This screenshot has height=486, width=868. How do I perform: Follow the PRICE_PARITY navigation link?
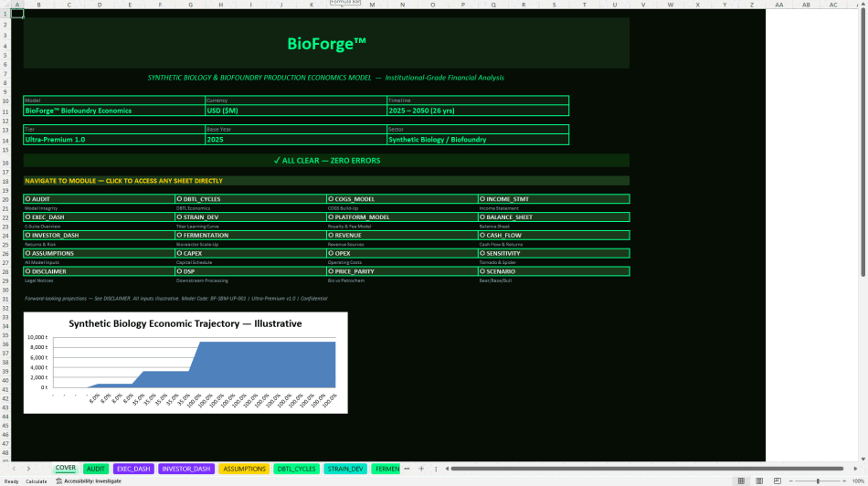coord(402,271)
